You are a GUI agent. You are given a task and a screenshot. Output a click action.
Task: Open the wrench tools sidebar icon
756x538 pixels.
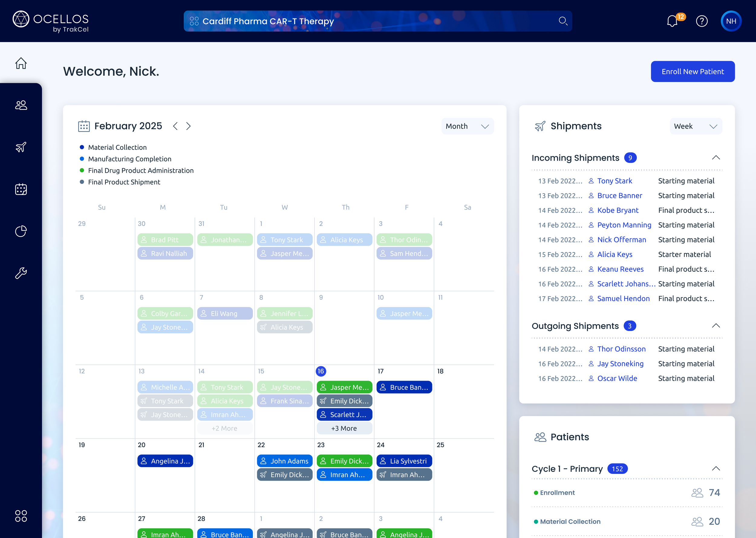[x=21, y=273]
